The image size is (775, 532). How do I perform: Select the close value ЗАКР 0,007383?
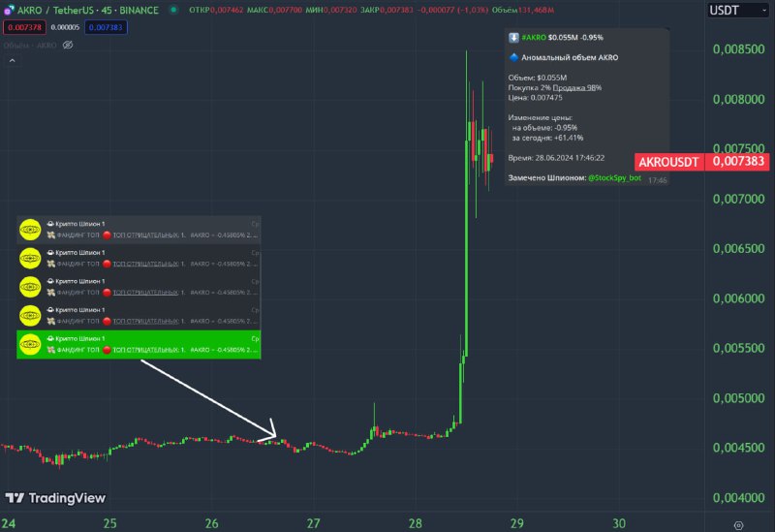point(387,10)
